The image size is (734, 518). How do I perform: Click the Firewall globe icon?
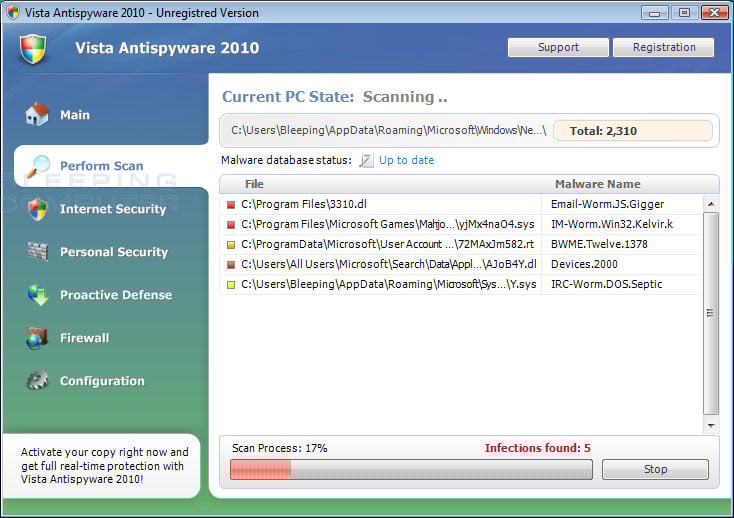(x=37, y=338)
